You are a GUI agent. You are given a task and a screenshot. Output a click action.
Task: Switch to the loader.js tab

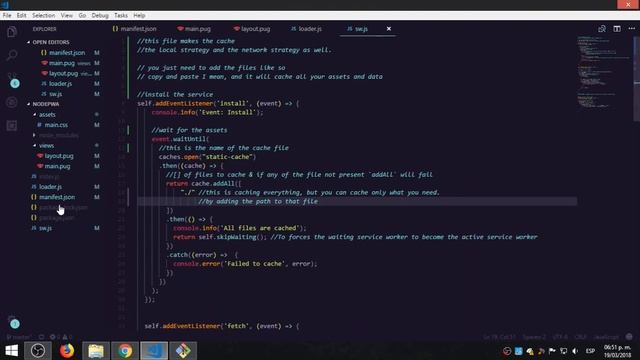(307, 29)
